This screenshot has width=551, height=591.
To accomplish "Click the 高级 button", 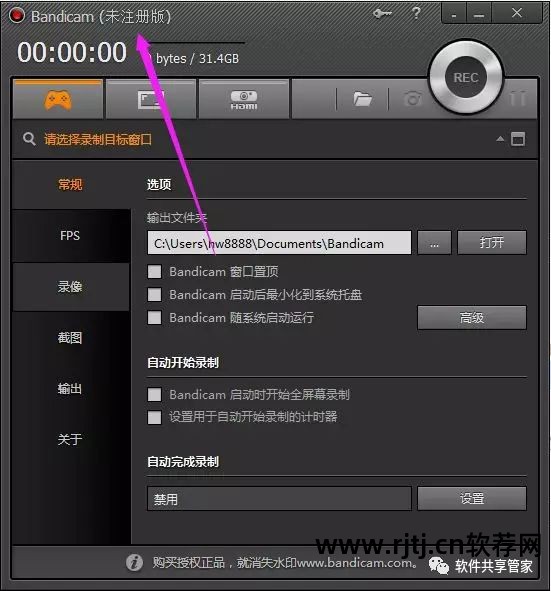I will [x=472, y=318].
